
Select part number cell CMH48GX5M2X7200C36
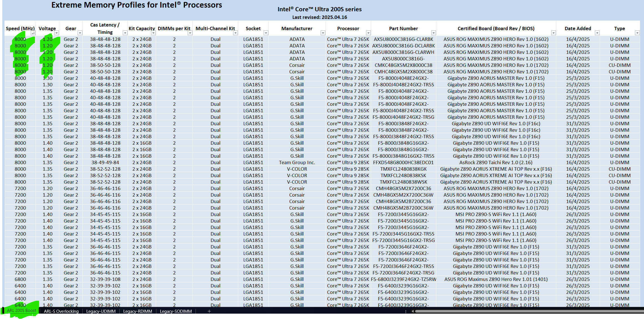click(x=403, y=188)
